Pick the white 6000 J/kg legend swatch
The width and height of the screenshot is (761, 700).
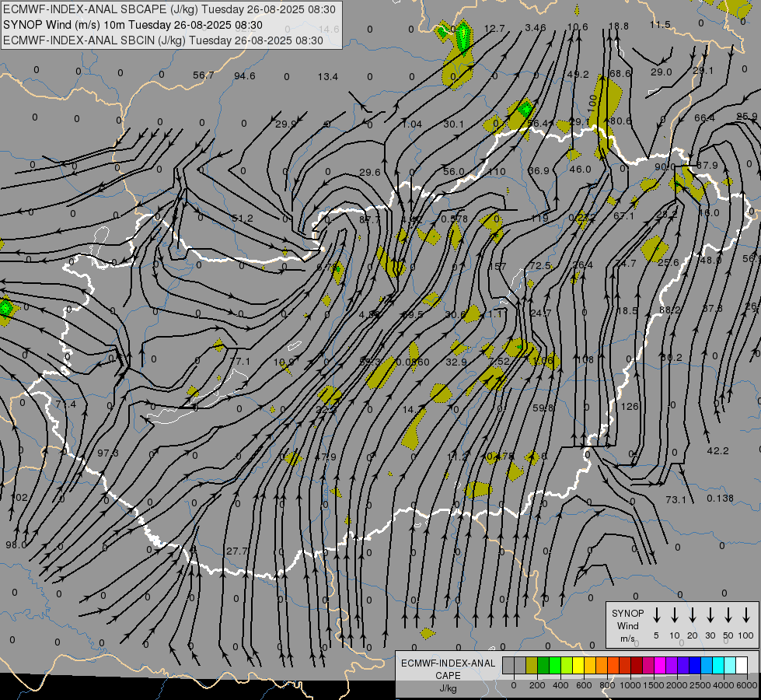pos(742,666)
